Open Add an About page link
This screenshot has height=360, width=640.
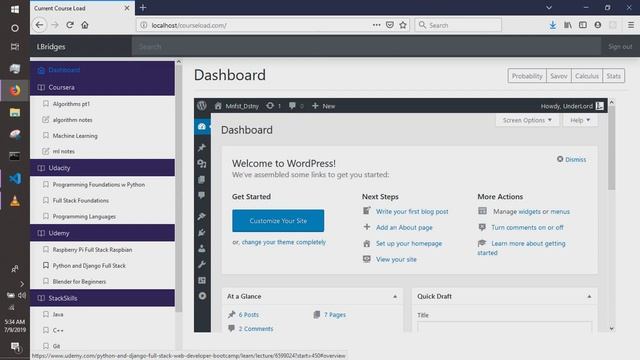pyautogui.click(x=404, y=227)
